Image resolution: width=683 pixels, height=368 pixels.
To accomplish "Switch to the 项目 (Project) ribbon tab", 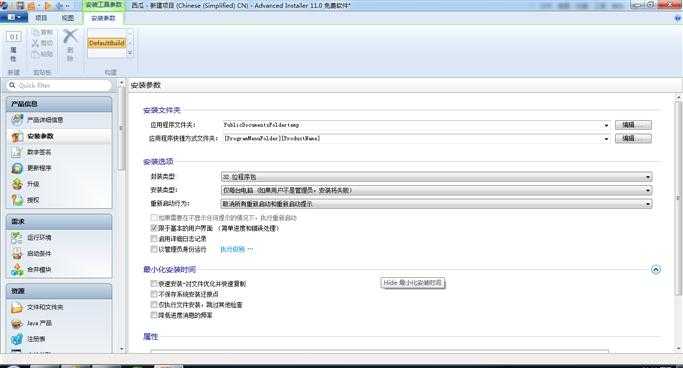I will (x=41, y=18).
